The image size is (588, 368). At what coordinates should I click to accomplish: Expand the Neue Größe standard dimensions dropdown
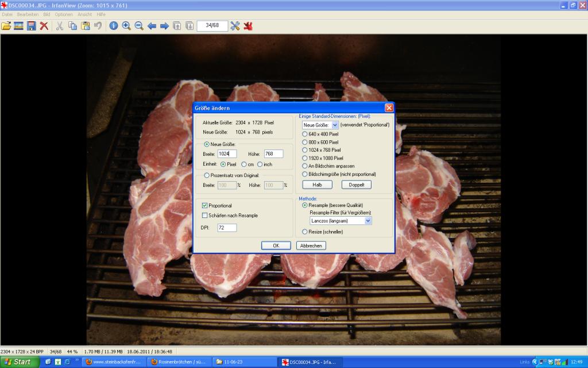coord(335,125)
